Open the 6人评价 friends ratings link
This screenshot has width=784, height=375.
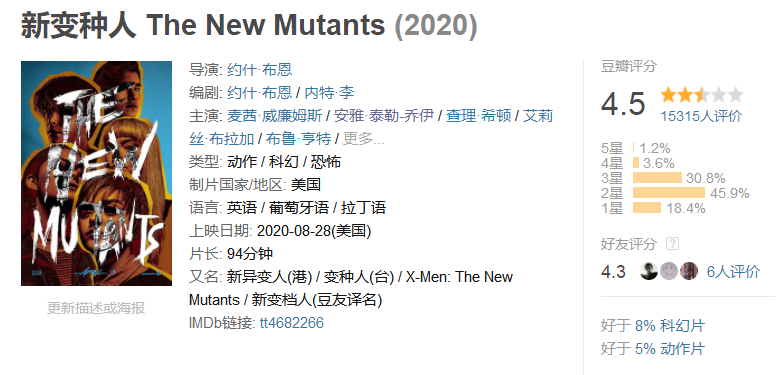tap(733, 272)
